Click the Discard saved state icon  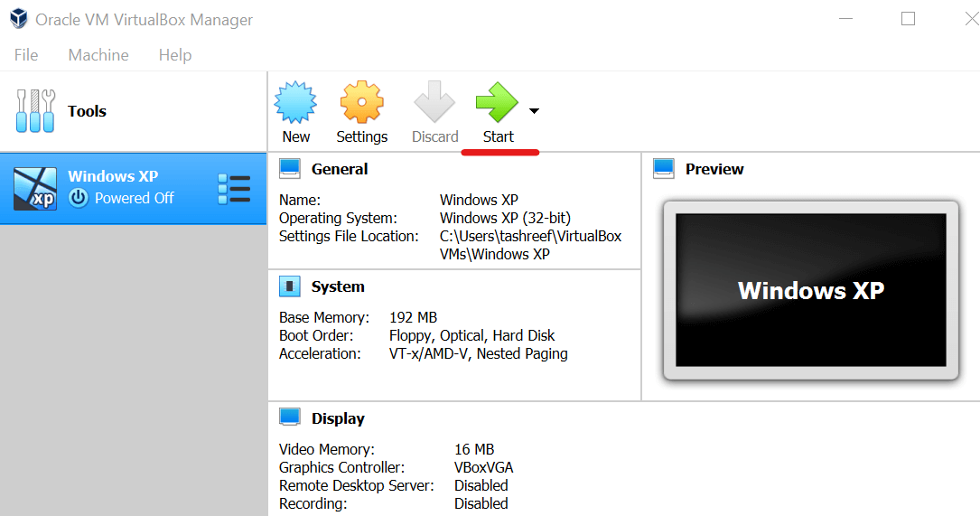click(434, 102)
